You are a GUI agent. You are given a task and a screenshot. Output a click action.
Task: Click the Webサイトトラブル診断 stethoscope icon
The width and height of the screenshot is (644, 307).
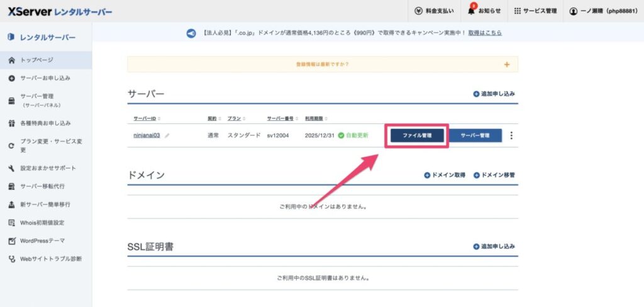11,259
